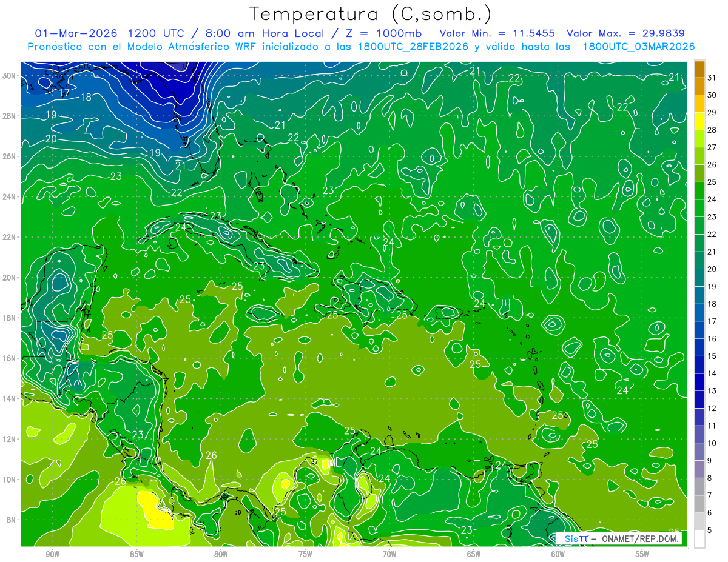Click the "30N" latitude axis label
Image resolution: width=728 pixels, height=562 pixels.
[9, 76]
